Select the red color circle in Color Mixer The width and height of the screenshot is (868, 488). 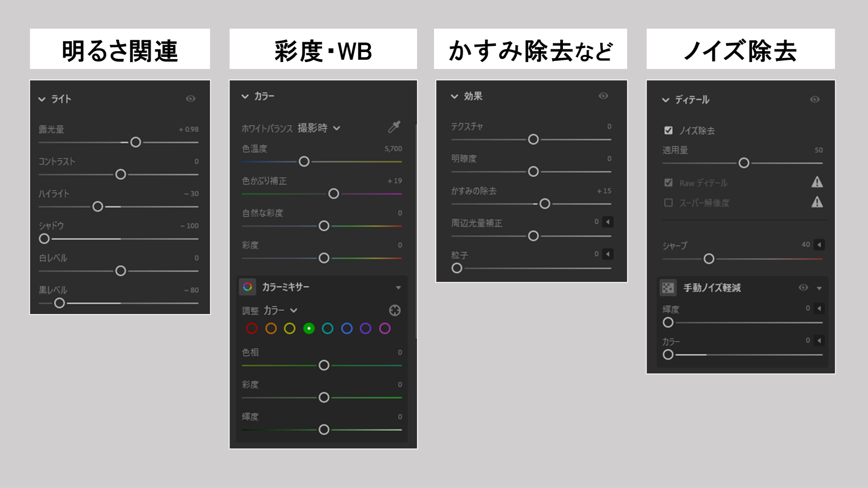point(252,329)
